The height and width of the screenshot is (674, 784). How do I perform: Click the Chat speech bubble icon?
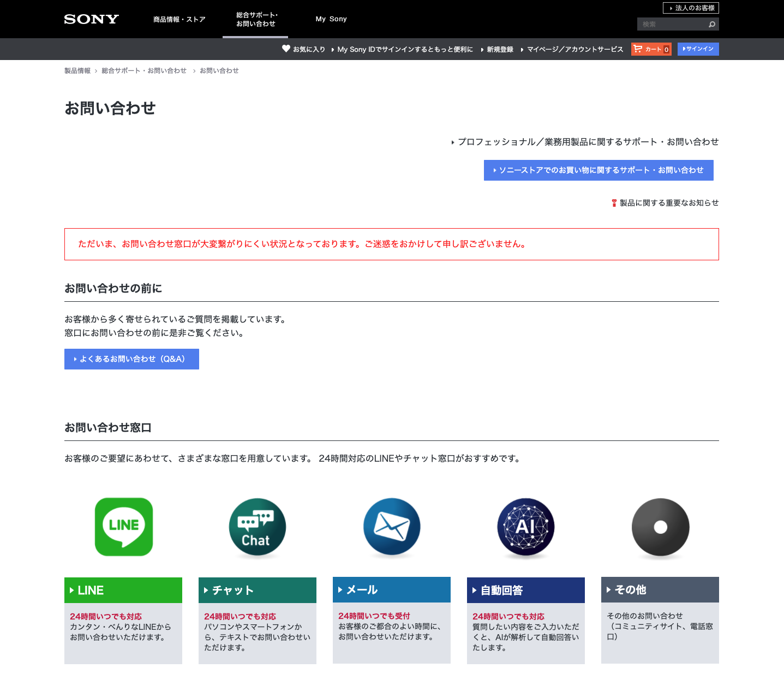click(258, 527)
